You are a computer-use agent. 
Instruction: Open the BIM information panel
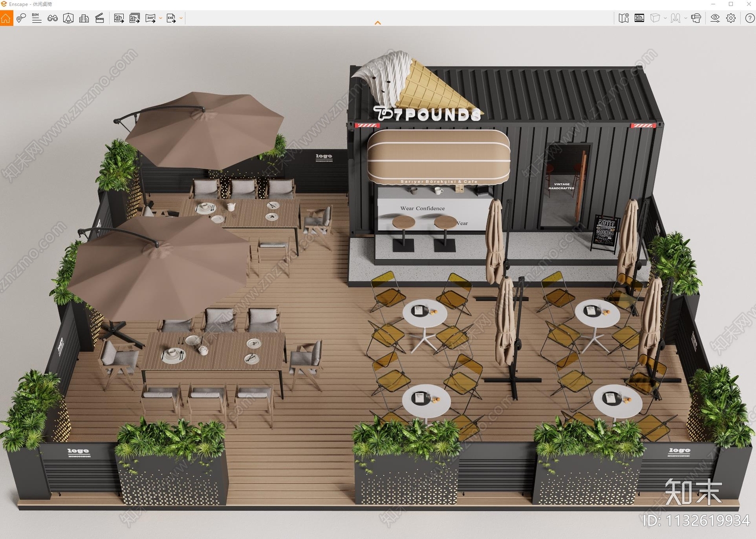[36, 18]
